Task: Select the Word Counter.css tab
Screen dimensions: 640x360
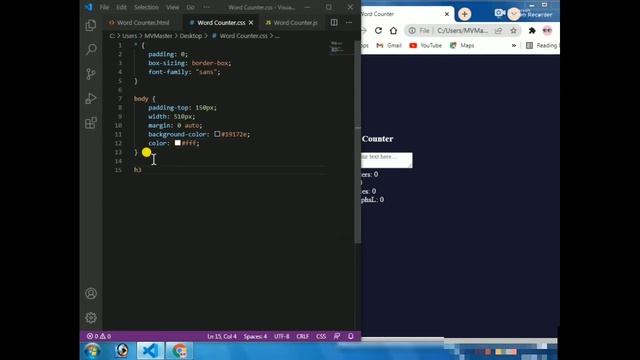Action: pos(220,22)
